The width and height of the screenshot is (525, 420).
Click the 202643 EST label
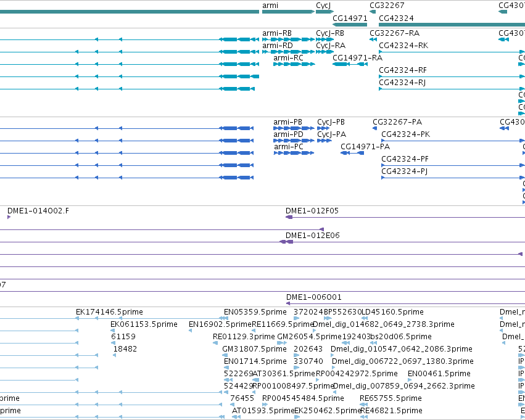(308, 350)
